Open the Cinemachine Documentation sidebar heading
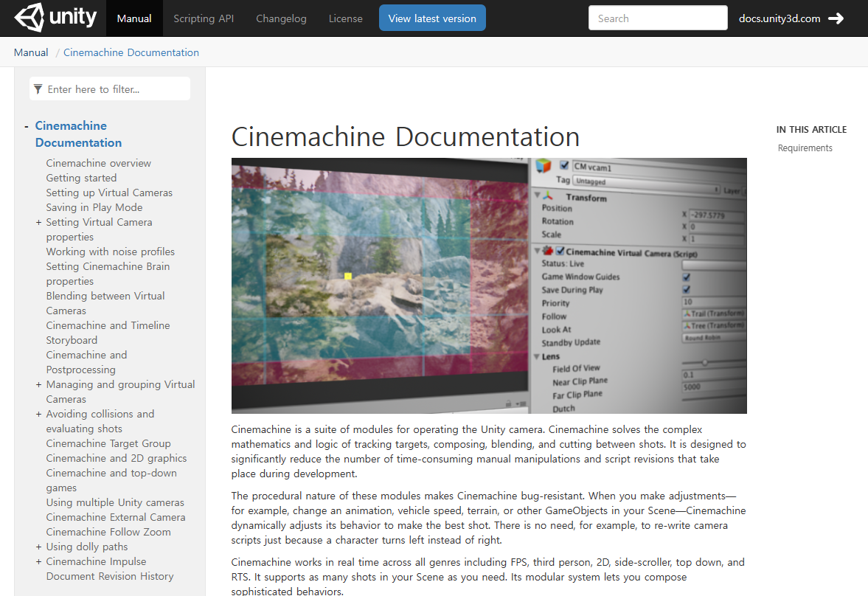The width and height of the screenshot is (868, 596). coord(79,134)
